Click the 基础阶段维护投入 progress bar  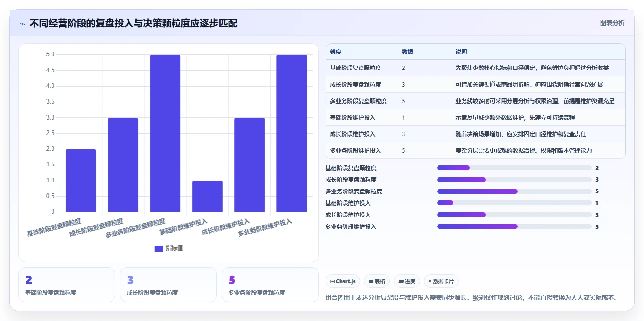pyautogui.click(x=514, y=203)
